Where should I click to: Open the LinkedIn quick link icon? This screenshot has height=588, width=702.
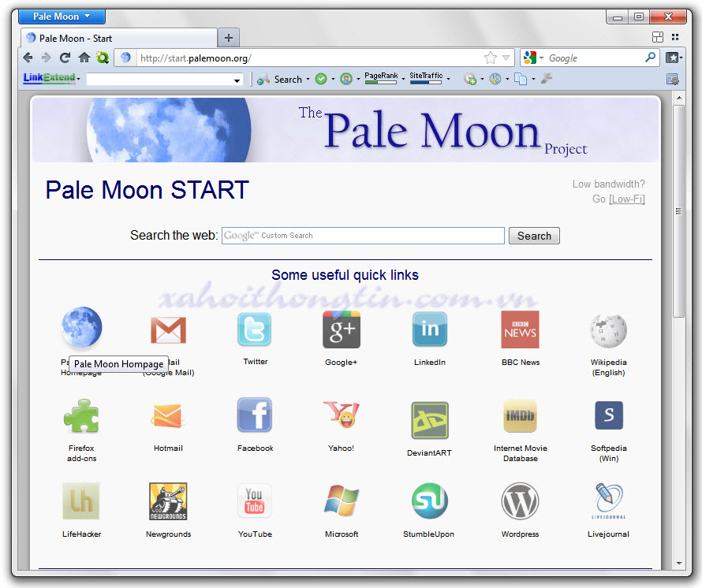coord(429,329)
